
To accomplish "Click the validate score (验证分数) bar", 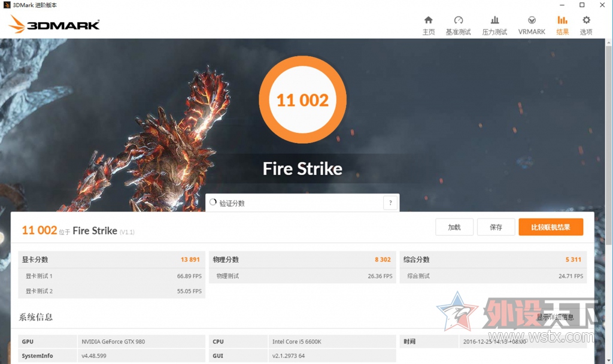I will pos(302,202).
